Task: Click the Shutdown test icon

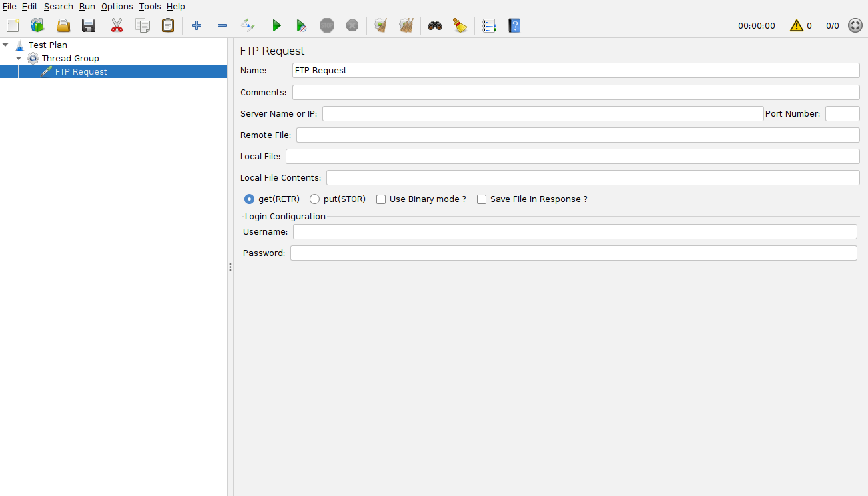Action: point(352,25)
